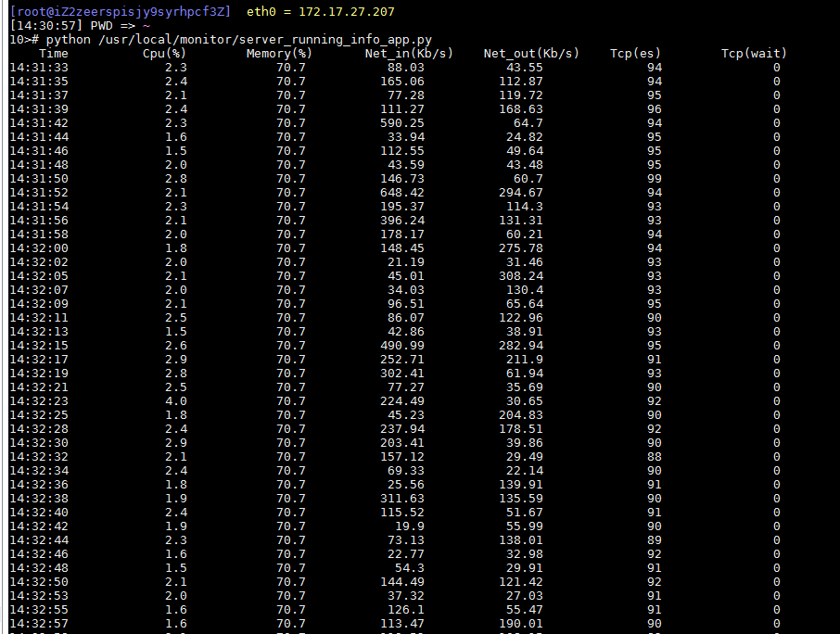Click the 14:31:44 time entry
Image resolution: width=840 pixels, height=634 pixels.
pyautogui.click(x=39, y=137)
